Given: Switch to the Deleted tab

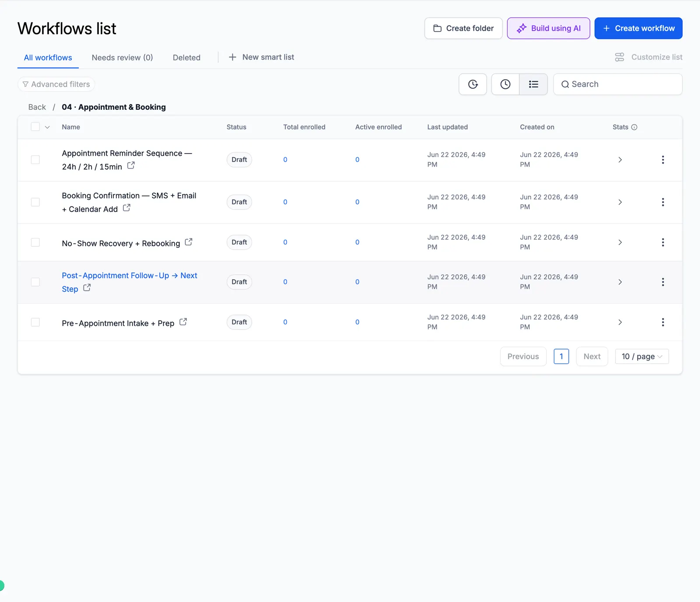Looking at the screenshot, I should [186, 58].
